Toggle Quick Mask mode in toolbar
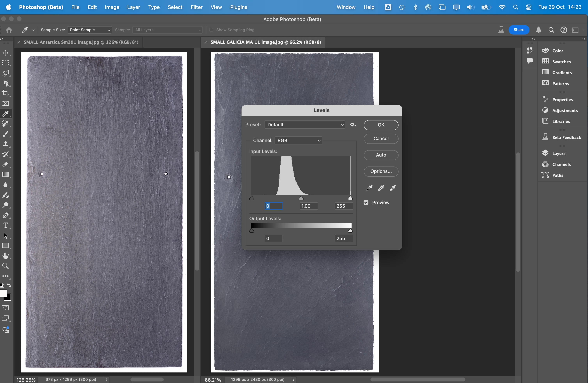 [x=5, y=308]
